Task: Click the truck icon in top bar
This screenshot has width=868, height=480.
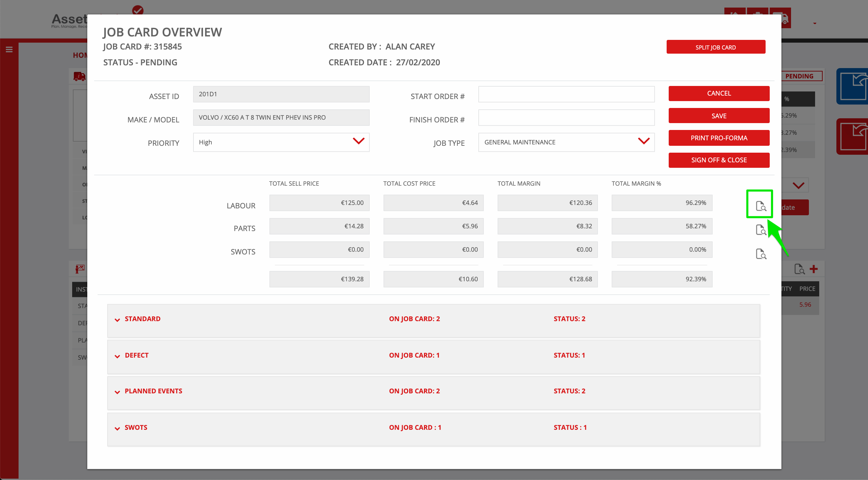Action: coord(780,18)
